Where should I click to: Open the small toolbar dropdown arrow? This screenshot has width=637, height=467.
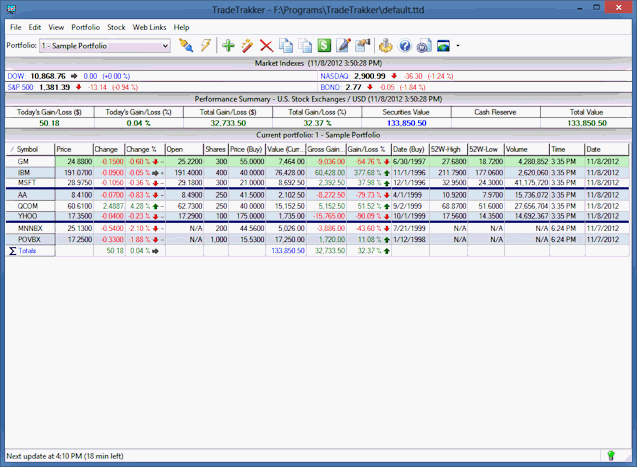pos(458,45)
